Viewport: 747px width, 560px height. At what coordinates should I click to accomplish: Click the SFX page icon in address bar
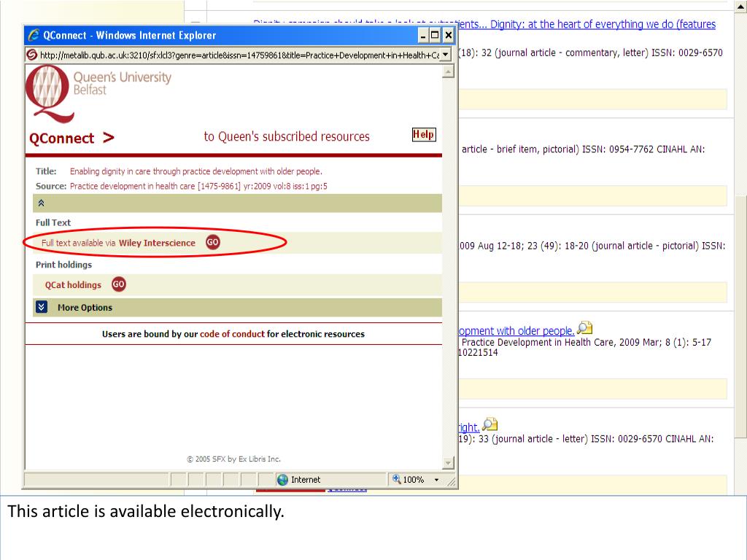click(32, 55)
